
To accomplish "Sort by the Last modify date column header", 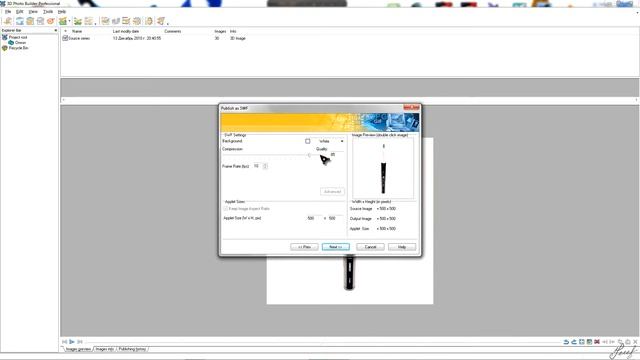I will [x=126, y=31].
